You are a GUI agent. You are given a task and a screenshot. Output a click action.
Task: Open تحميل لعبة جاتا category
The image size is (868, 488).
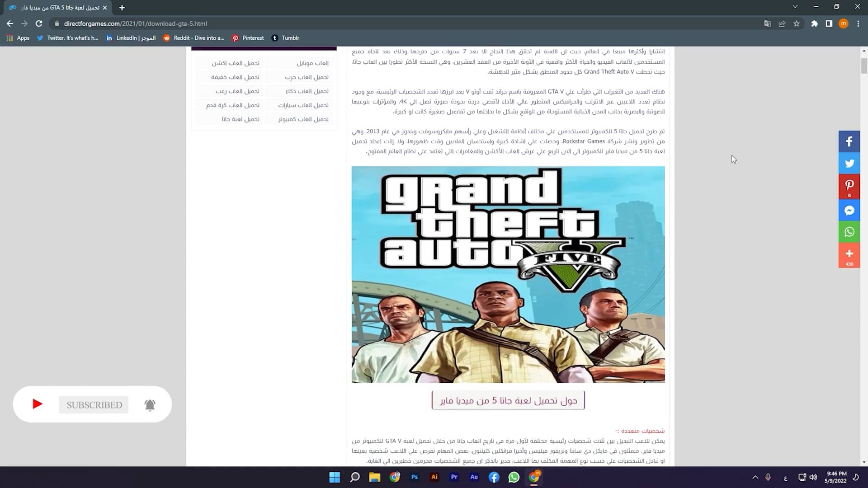(241, 119)
